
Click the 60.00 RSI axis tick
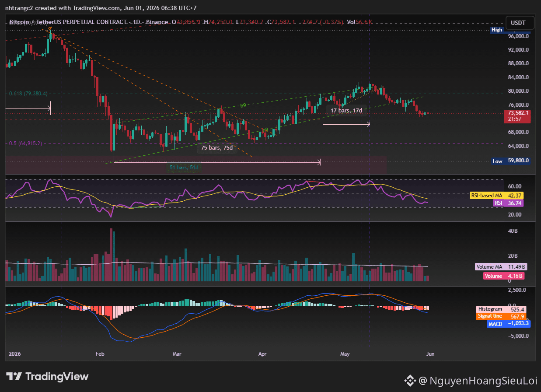515,186
